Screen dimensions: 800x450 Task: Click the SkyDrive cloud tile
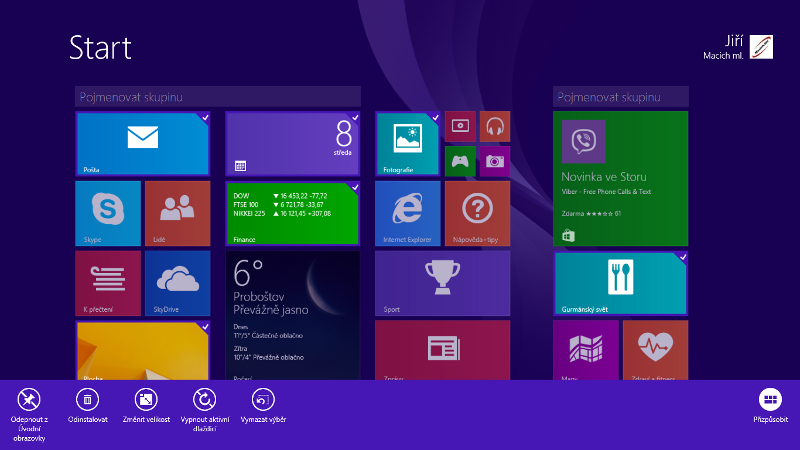[177, 282]
